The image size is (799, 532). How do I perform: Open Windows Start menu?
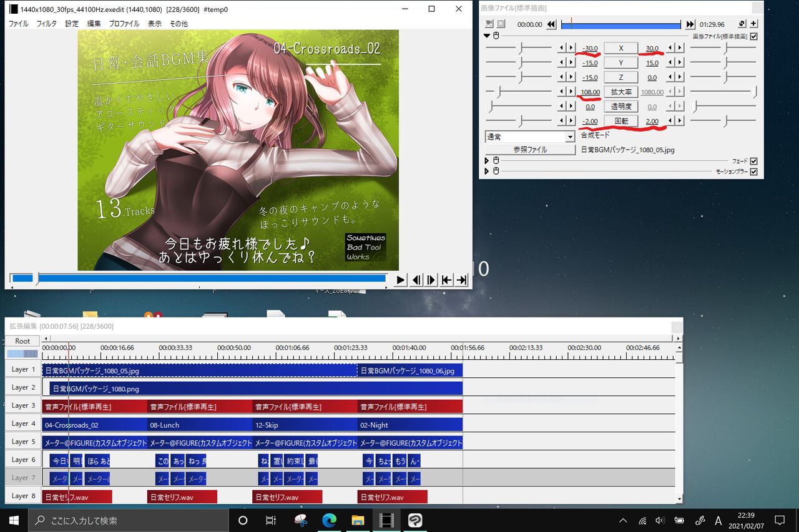coord(14,520)
